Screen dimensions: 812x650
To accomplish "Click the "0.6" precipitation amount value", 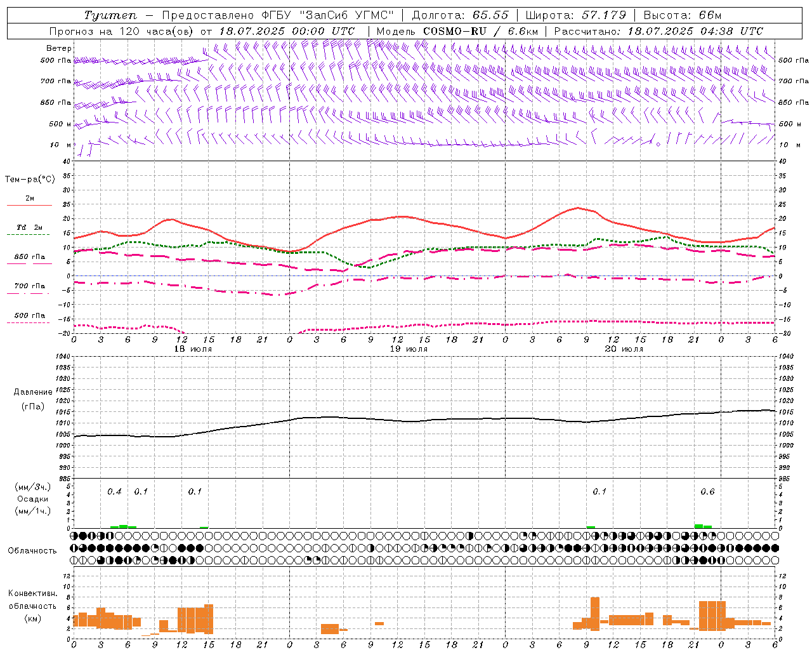I will (x=707, y=491).
